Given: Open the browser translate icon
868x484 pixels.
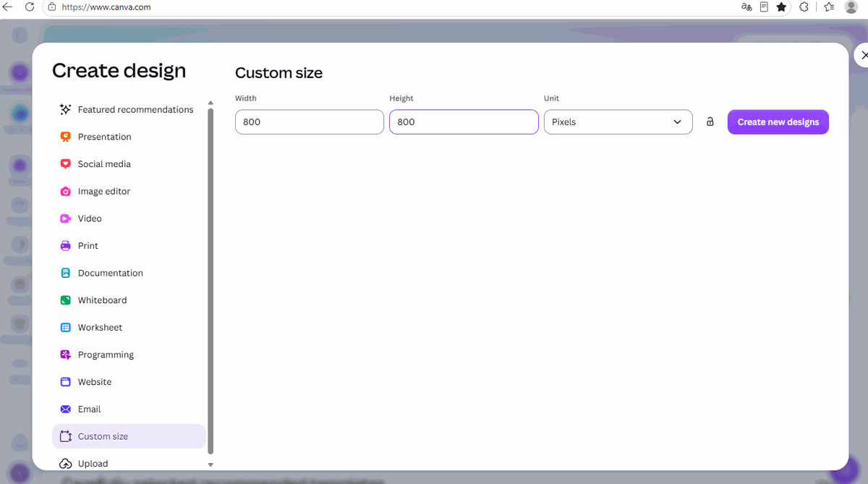Looking at the screenshot, I should (746, 7).
